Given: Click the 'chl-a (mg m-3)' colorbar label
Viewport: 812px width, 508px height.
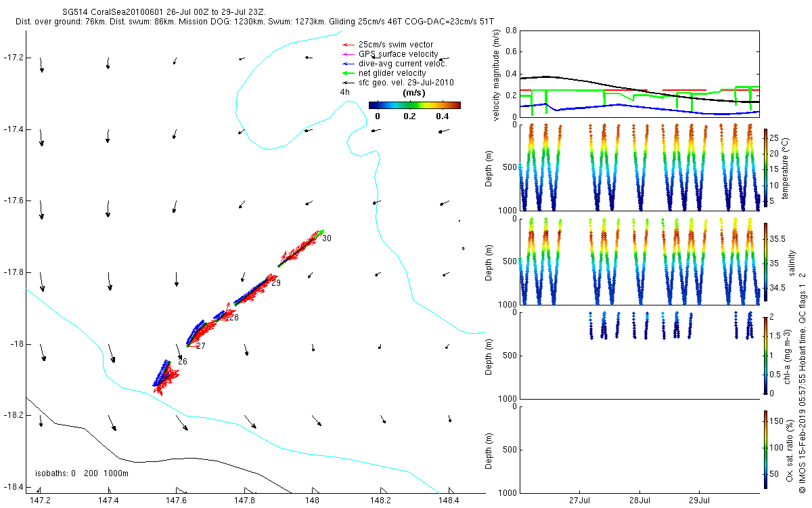Looking at the screenshot, I should point(787,354).
